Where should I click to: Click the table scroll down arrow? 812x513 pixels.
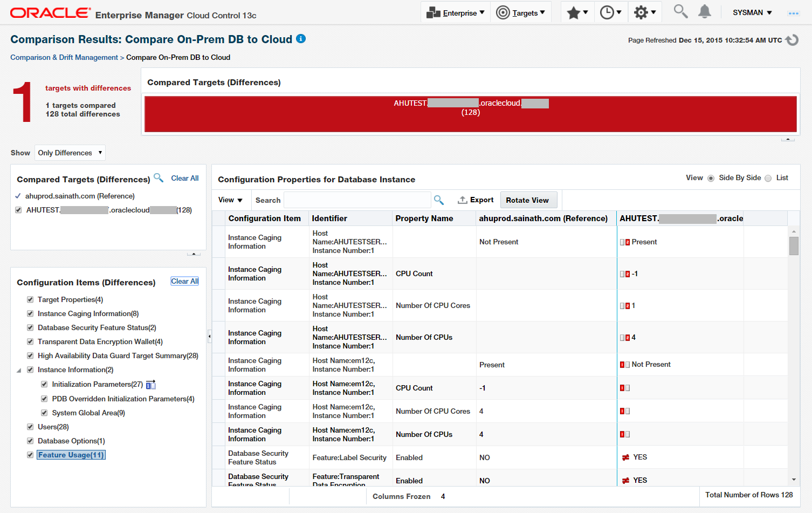(x=794, y=480)
